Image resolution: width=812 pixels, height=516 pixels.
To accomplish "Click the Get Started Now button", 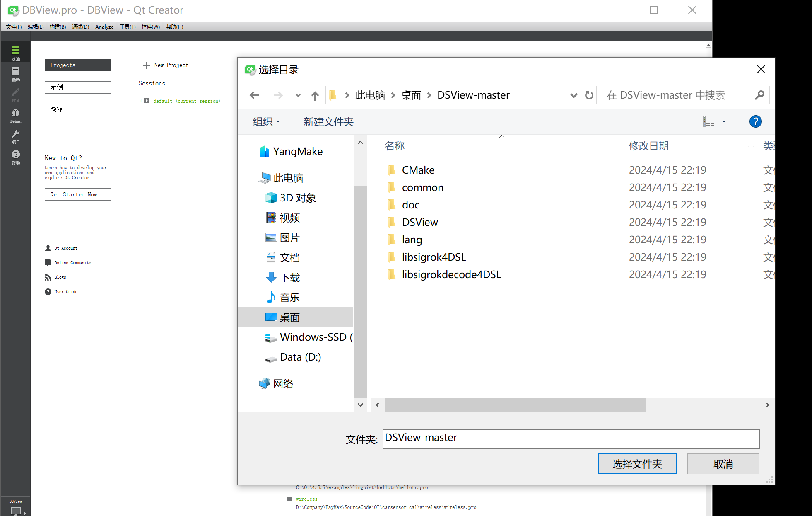I will 77,194.
